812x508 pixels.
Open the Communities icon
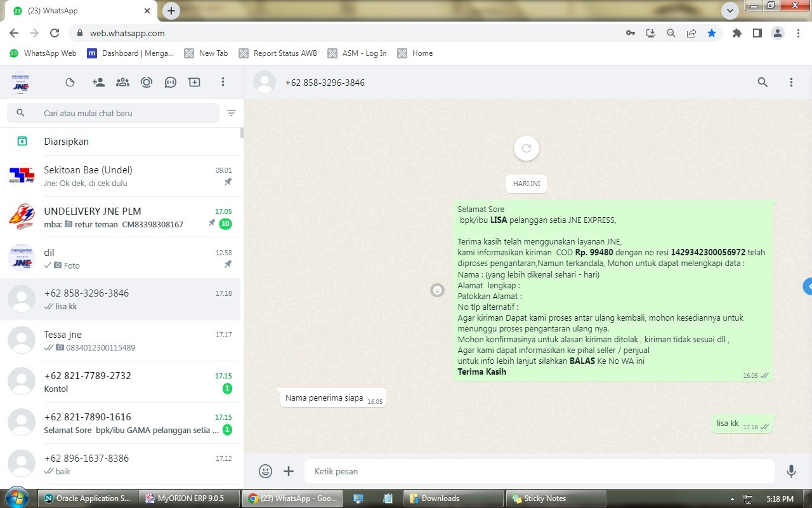point(122,82)
